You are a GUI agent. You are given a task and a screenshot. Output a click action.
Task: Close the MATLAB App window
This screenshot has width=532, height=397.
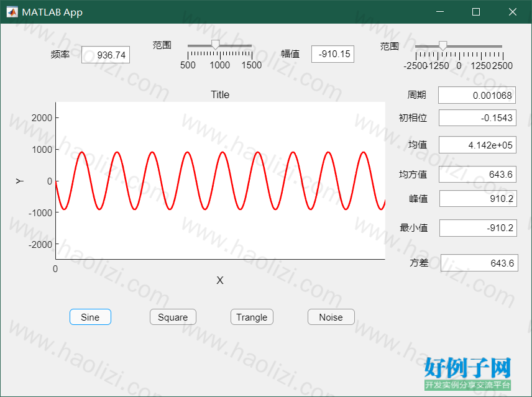[x=513, y=12]
